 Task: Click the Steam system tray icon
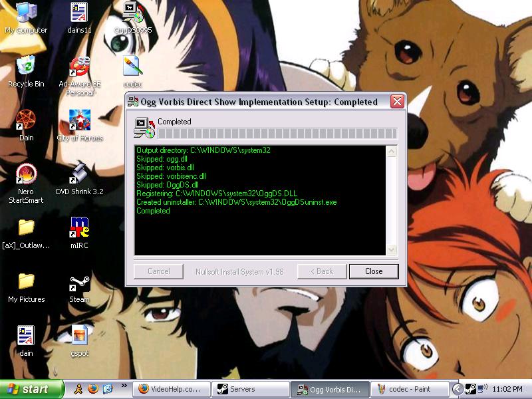[470, 389]
